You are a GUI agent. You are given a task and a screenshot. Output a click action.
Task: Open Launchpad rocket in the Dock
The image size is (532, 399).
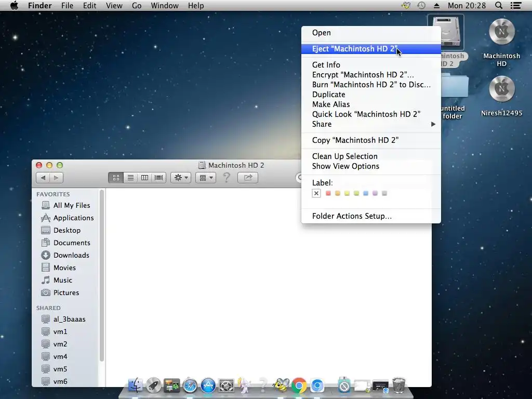[x=153, y=385]
